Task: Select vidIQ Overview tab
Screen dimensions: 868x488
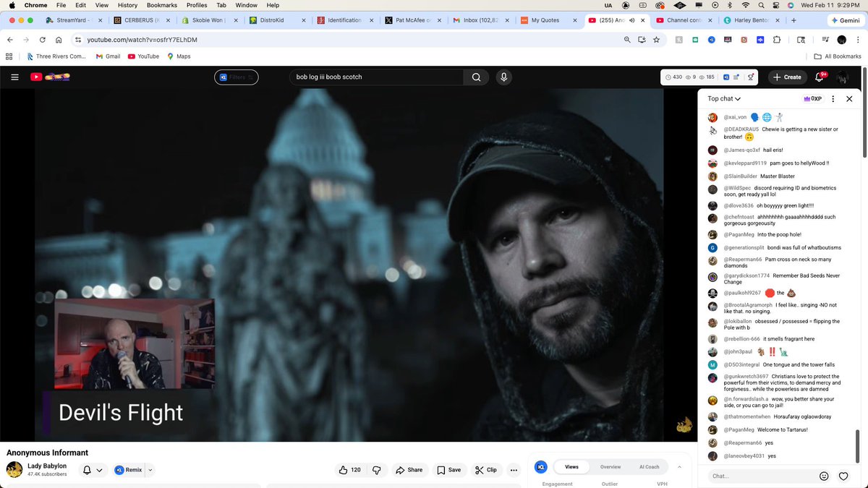Action: [610, 466]
